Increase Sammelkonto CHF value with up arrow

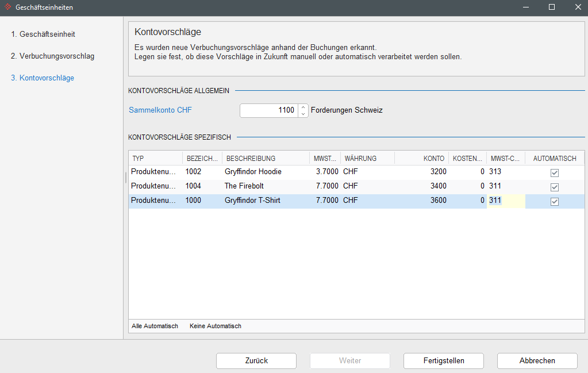tap(303, 107)
